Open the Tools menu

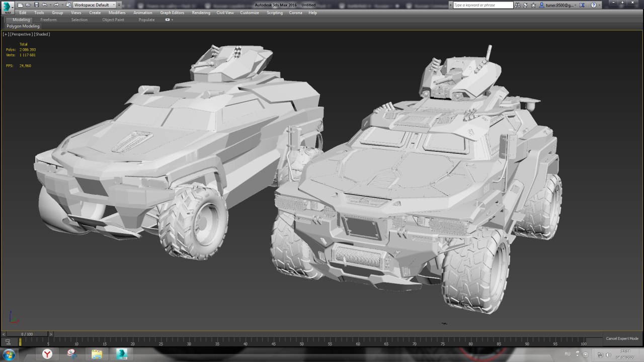[x=39, y=13]
